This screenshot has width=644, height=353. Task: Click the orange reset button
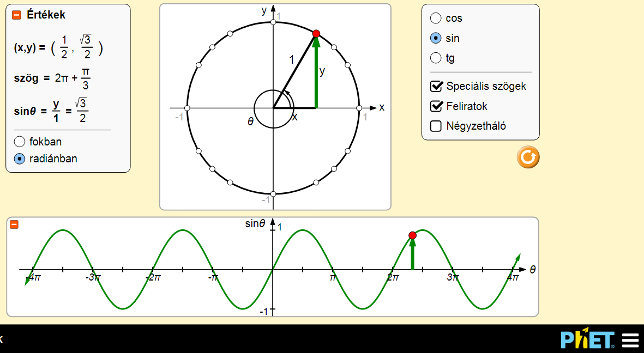point(528,157)
